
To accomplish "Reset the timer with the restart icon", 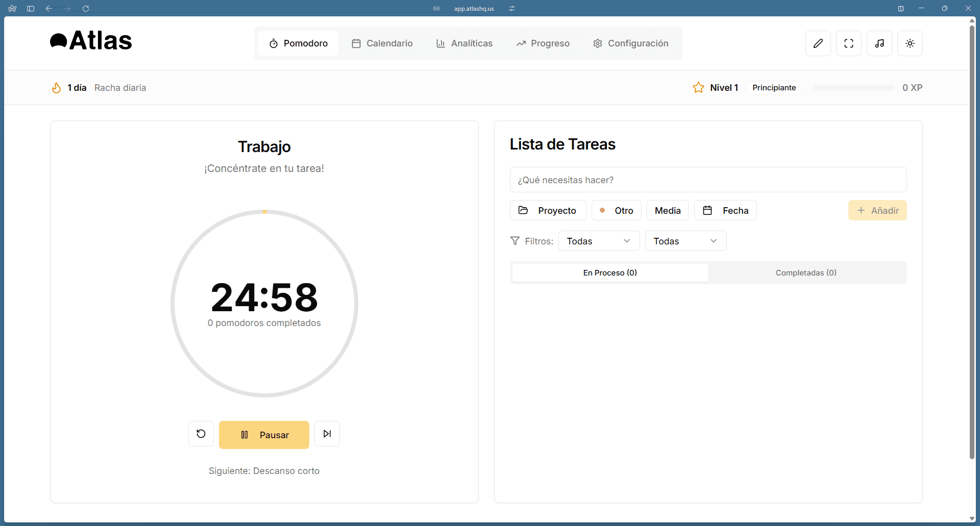I will tap(201, 434).
